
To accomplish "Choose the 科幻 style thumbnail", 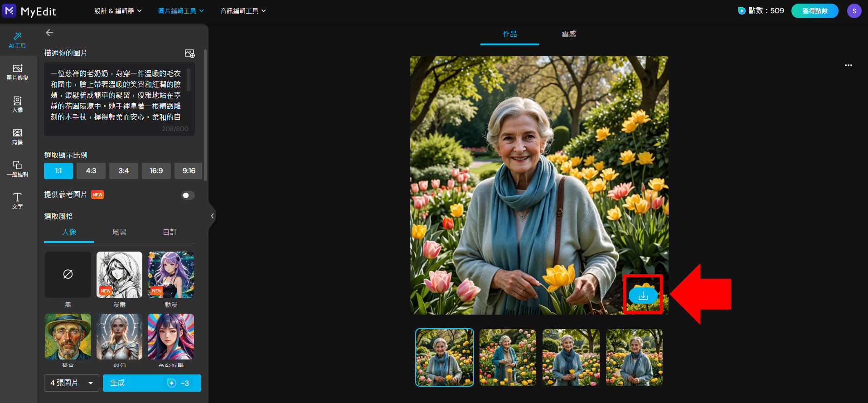I will click(x=119, y=337).
